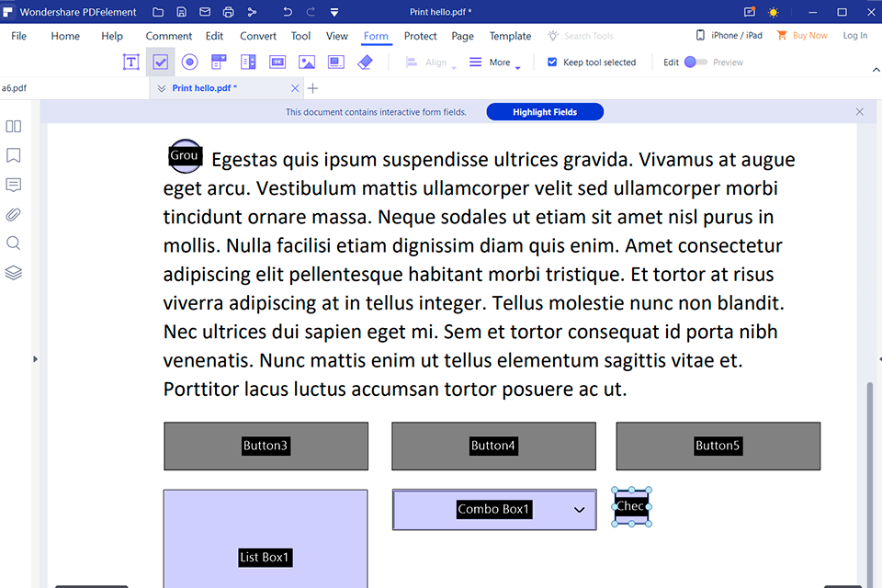Select the Grou radio button field
The image size is (882, 588).
(x=185, y=156)
